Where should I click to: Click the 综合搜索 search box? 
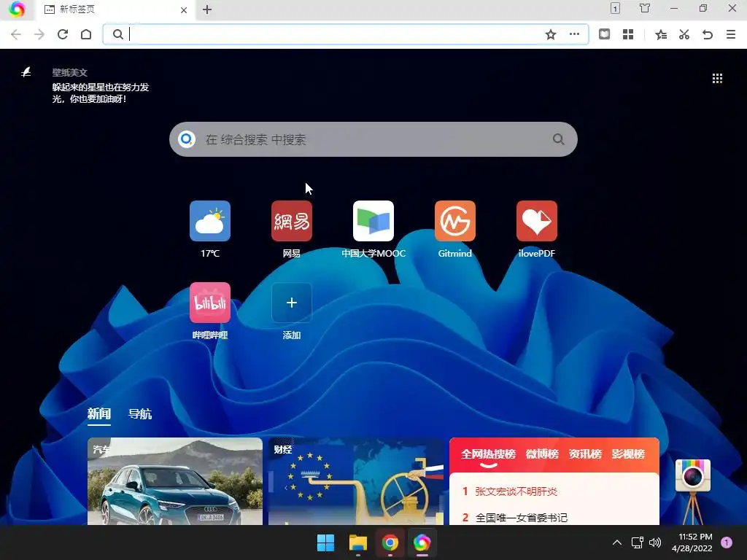point(373,139)
